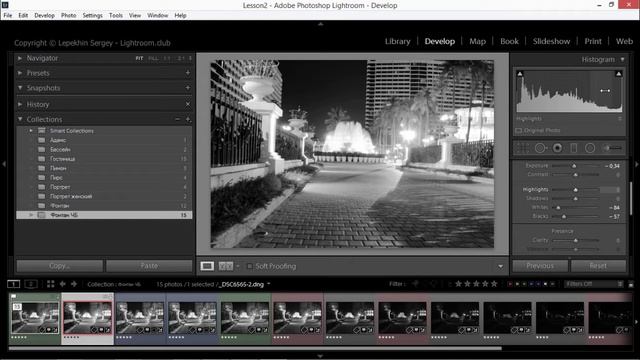Adjust the Exposure slider handle
Image resolution: width=640 pixels, height=360 pixels.
pos(574,166)
